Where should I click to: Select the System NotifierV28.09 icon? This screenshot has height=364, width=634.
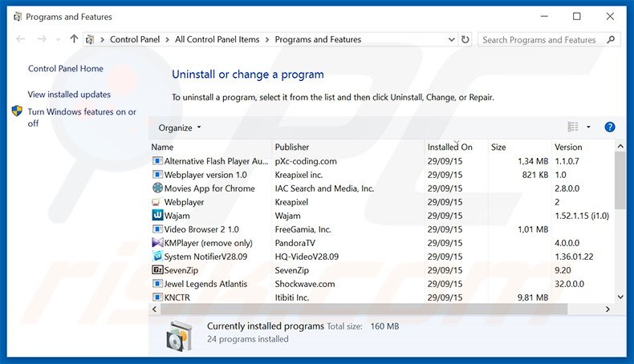(157, 256)
